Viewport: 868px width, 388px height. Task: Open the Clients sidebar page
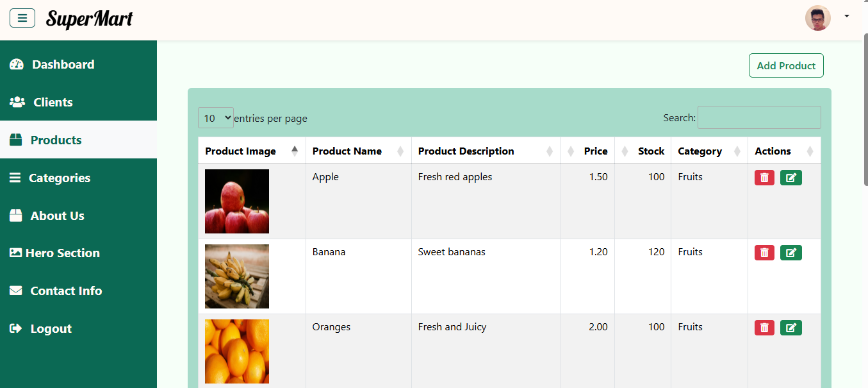(x=53, y=102)
